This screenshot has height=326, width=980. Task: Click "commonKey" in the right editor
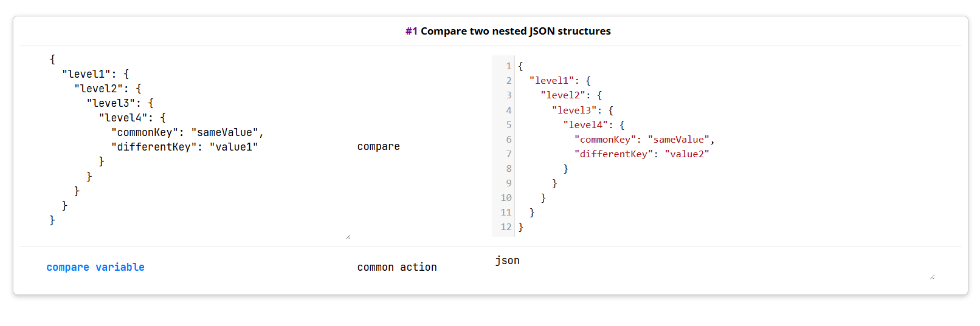pyautogui.click(x=605, y=140)
